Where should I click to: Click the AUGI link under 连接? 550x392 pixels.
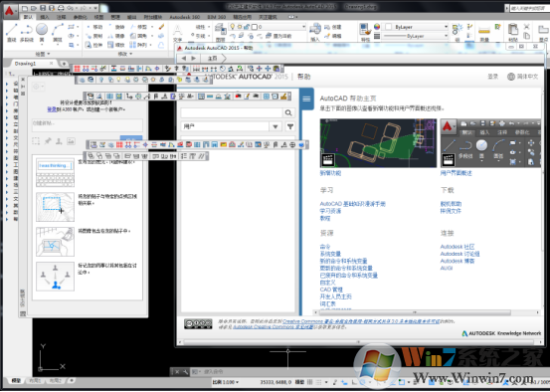click(447, 268)
